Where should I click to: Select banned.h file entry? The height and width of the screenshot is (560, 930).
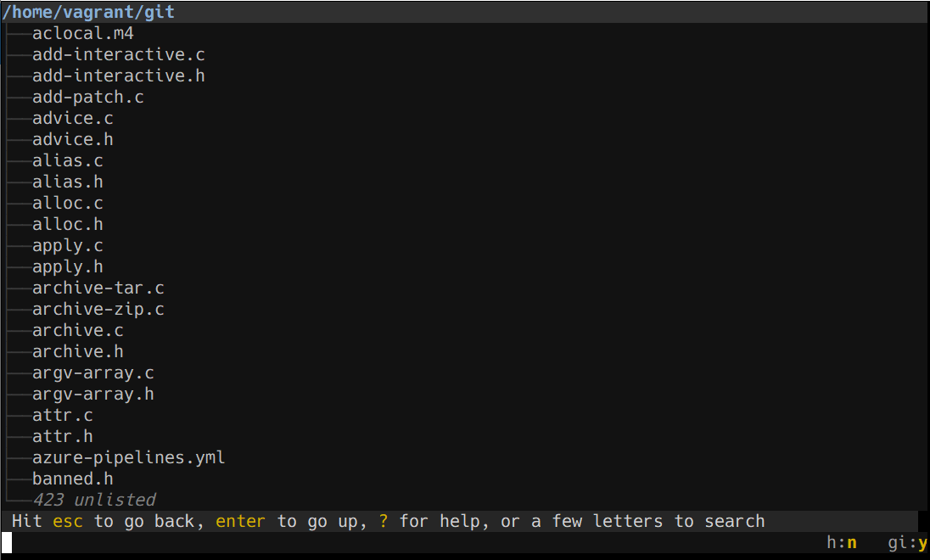72,479
